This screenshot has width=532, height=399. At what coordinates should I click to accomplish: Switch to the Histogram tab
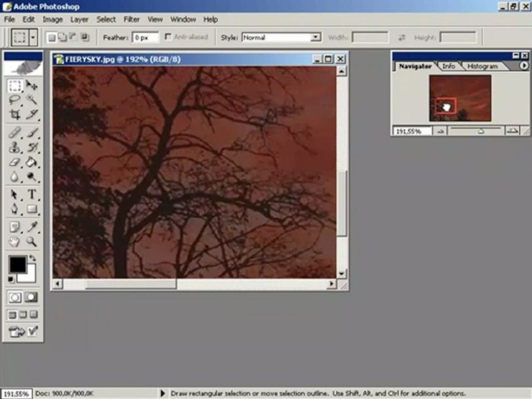tap(483, 66)
